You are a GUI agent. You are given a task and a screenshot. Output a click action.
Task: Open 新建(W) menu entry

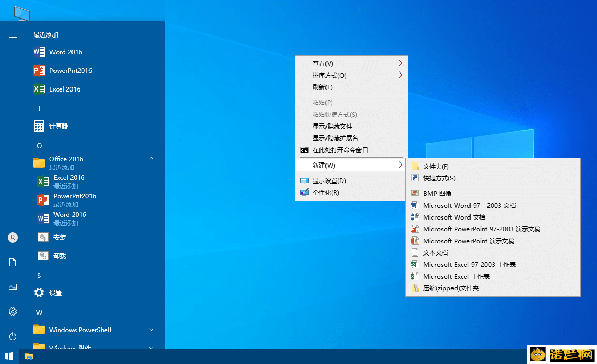click(x=351, y=165)
